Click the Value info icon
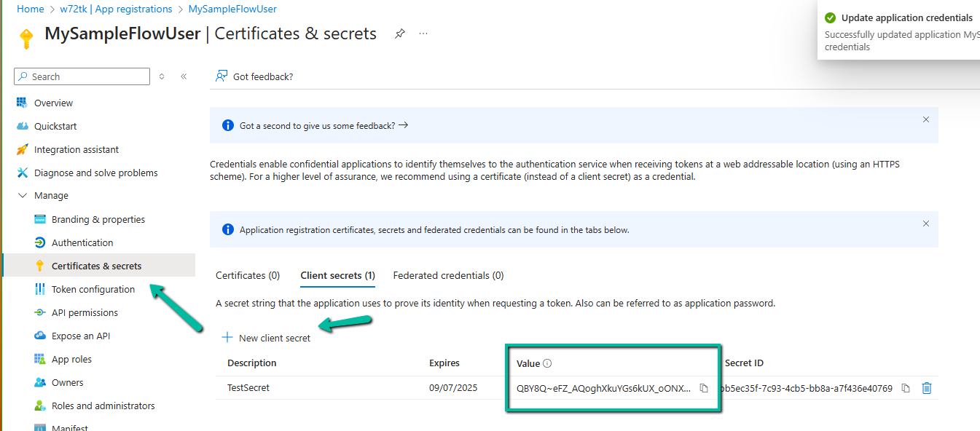 (548, 363)
